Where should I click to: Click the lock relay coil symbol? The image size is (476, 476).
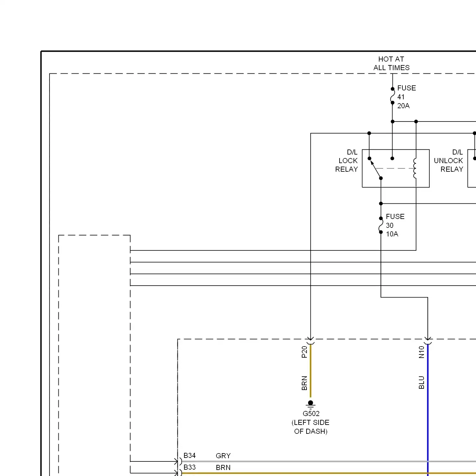pyautogui.click(x=415, y=169)
